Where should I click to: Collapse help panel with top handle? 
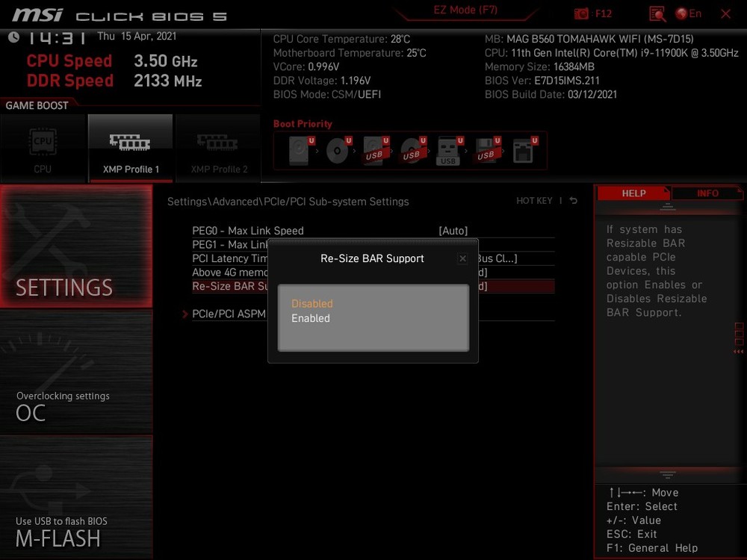pyautogui.click(x=667, y=206)
